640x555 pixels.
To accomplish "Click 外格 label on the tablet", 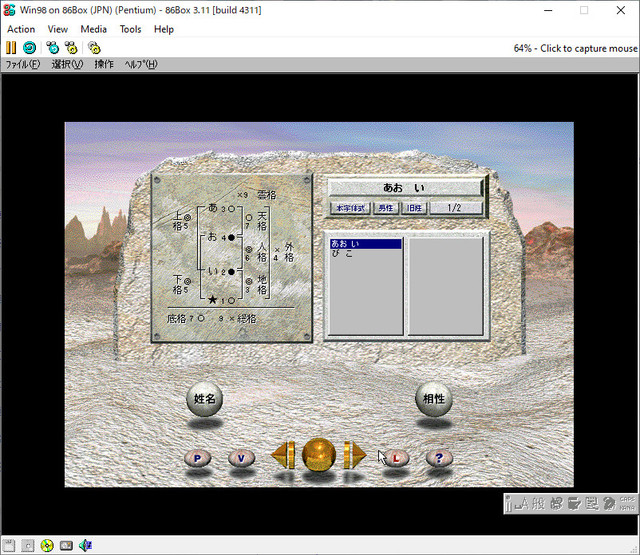I will tap(289, 252).
